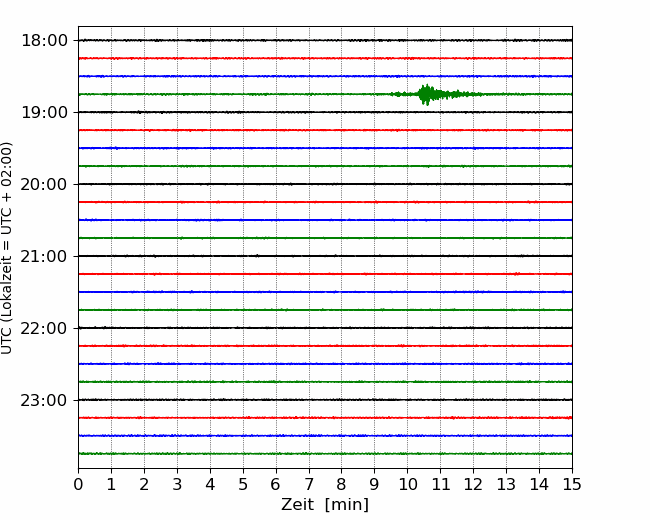
Task: Click the 'Zeit [min]' axis title
Action: pyautogui.click(x=325, y=505)
